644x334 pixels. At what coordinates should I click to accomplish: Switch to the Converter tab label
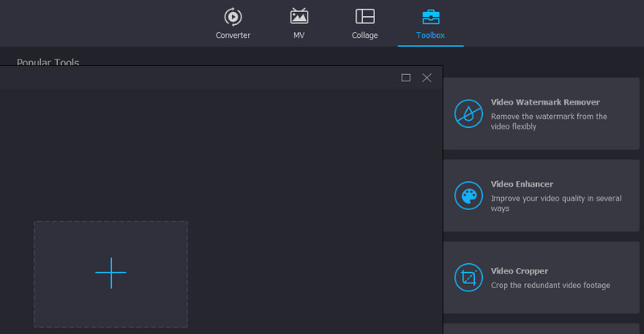point(233,35)
